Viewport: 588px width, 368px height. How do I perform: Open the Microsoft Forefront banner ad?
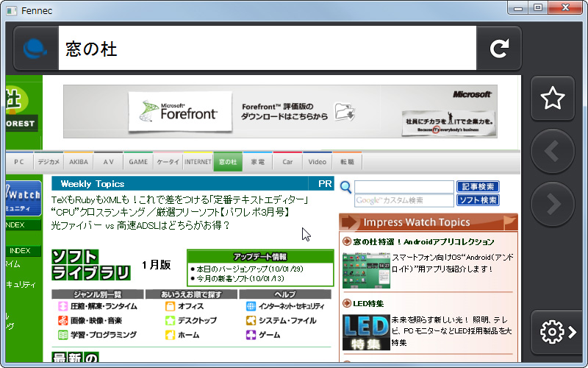tap(280, 112)
